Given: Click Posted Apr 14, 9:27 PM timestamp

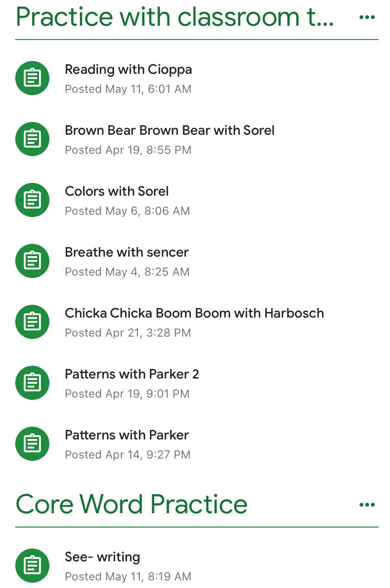Looking at the screenshot, I should point(127,455).
